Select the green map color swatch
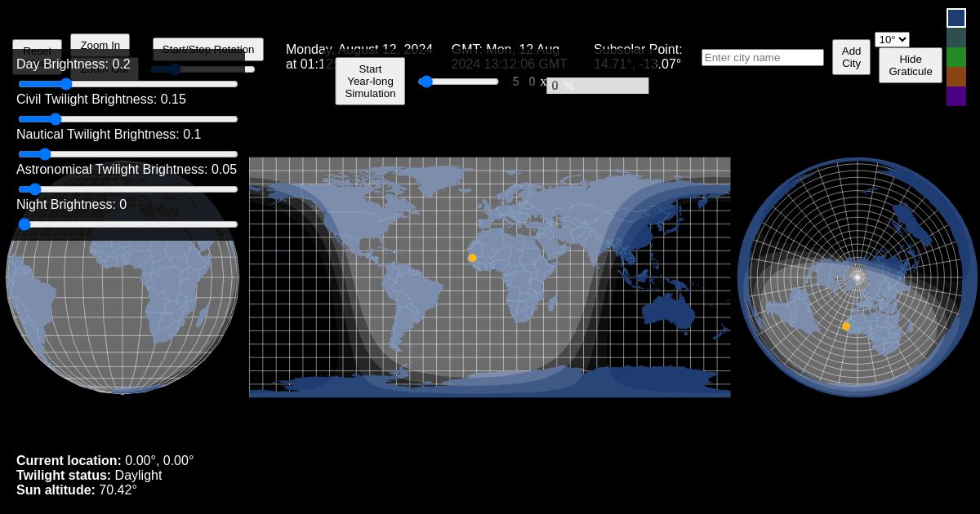980x514 pixels. coord(956,57)
